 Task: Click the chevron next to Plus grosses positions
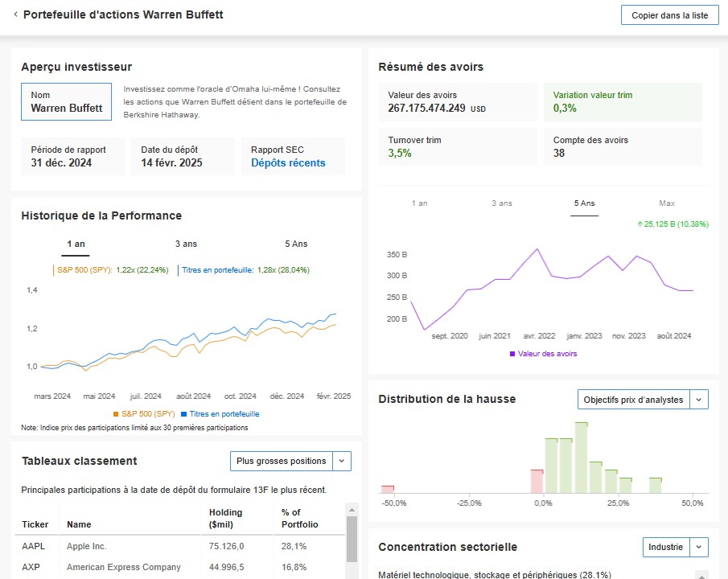pos(342,461)
